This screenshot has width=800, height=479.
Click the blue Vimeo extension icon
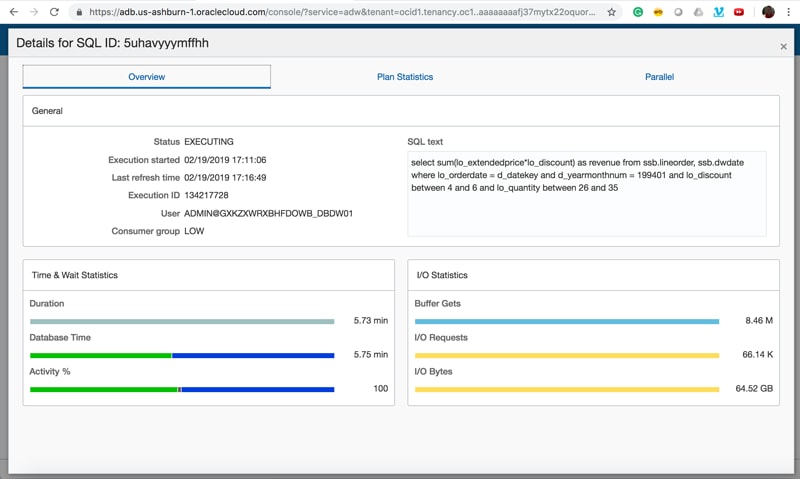coord(718,13)
